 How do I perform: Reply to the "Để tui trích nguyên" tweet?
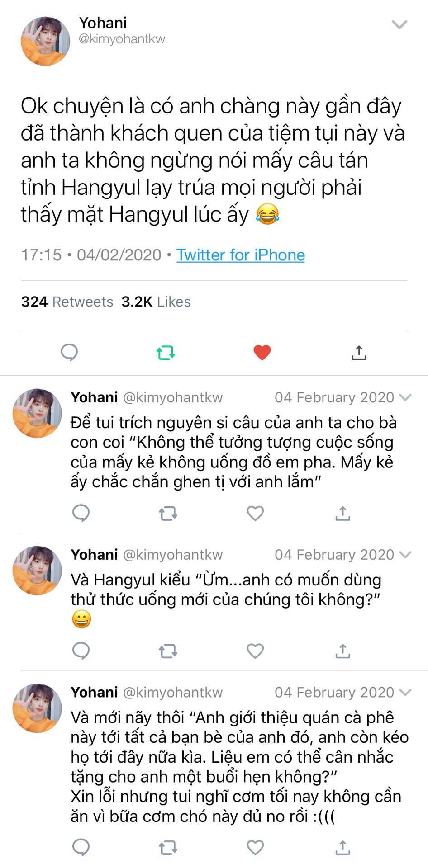(x=81, y=513)
